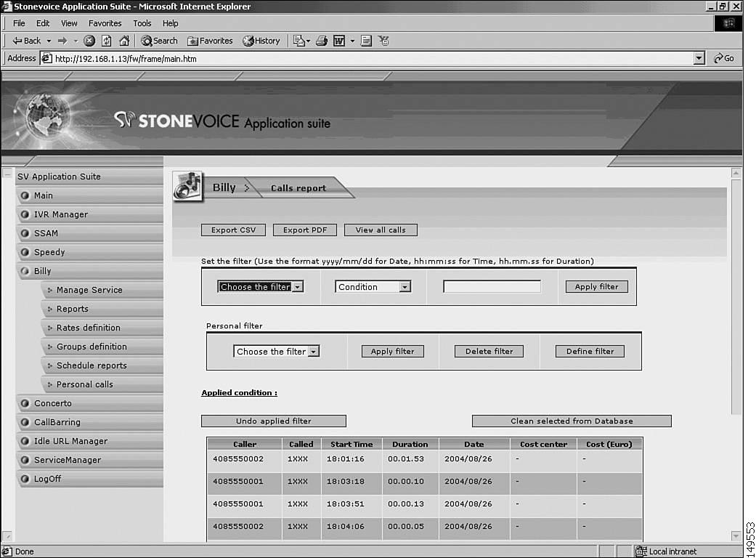The width and height of the screenshot is (756, 558).
Task: Open the Edit menu
Action: click(x=42, y=23)
